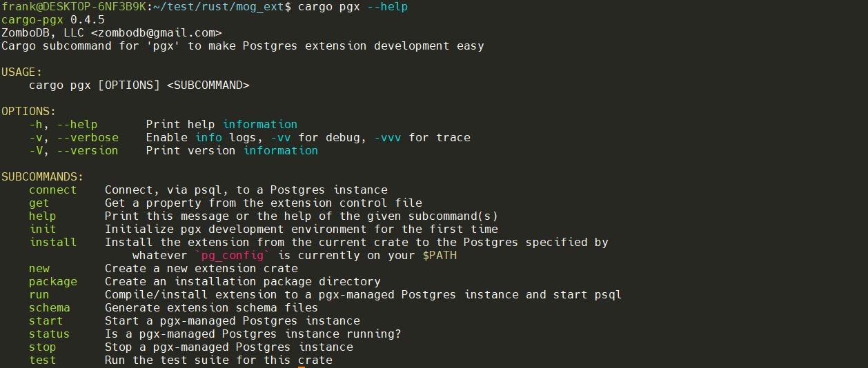The height and width of the screenshot is (368, 868).
Task: Click the 'install' subcommand name
Action: 53,243
